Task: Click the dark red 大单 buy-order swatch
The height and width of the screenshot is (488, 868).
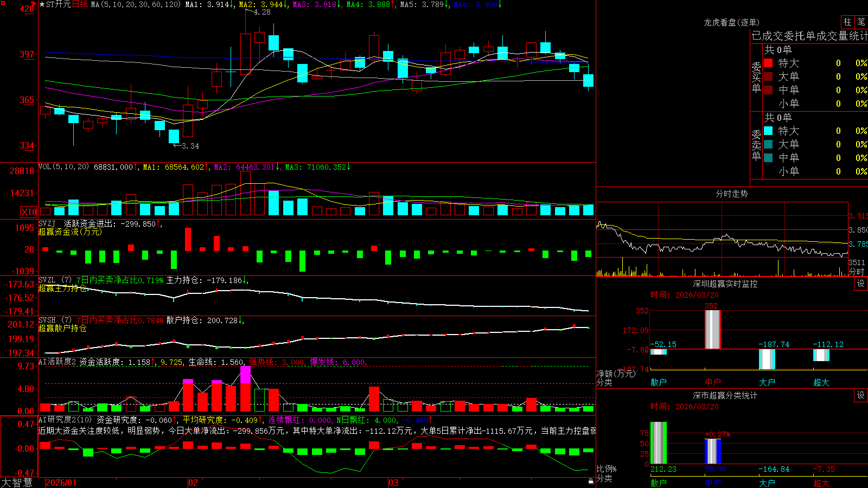Action: (768, 76)
